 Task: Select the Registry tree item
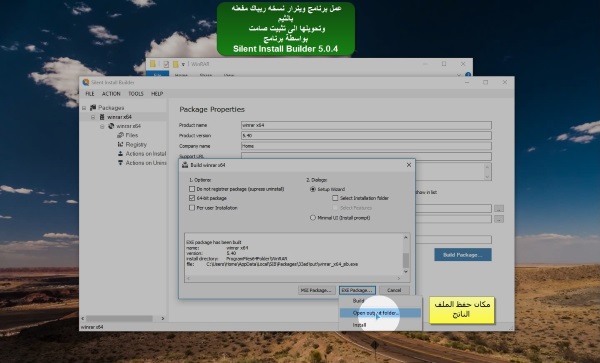[x=136, y=144]
